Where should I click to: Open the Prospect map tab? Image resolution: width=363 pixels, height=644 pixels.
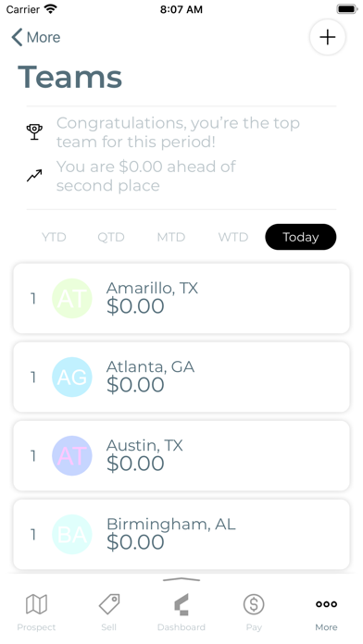(x=36, y=612)
